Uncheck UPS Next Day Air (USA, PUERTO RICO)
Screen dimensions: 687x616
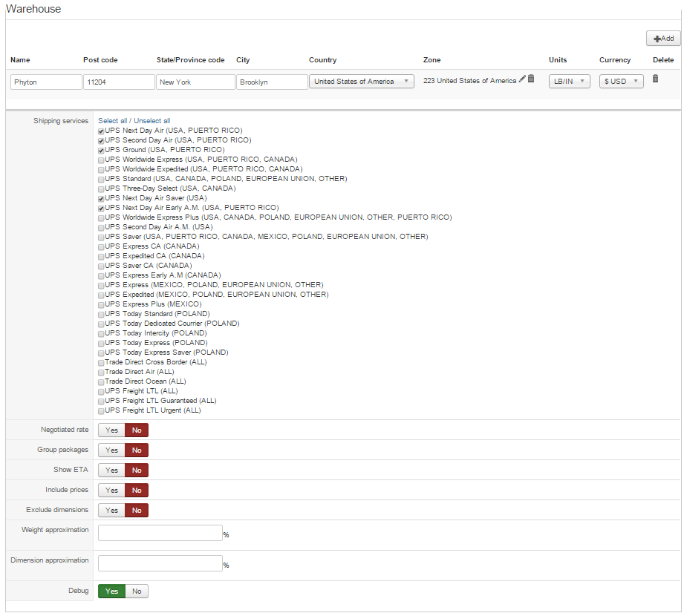[x=101, y=131]
